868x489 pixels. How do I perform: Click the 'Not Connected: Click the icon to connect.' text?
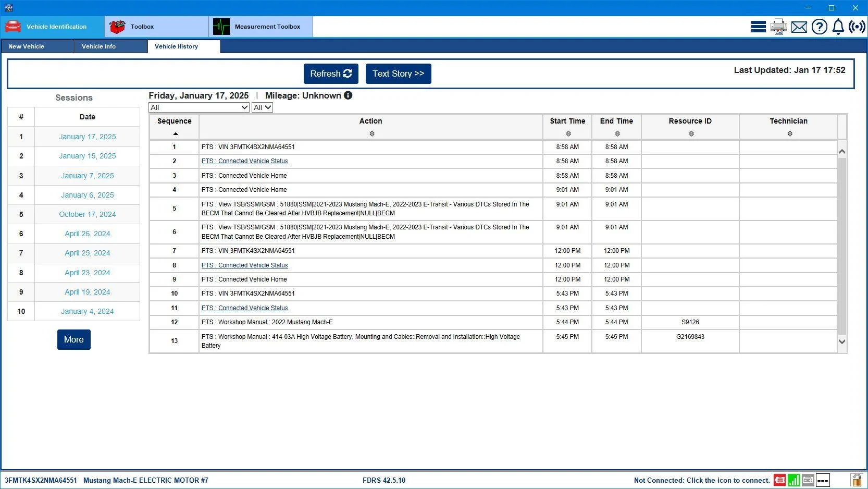pyautogui.click(x=702, y=480)
